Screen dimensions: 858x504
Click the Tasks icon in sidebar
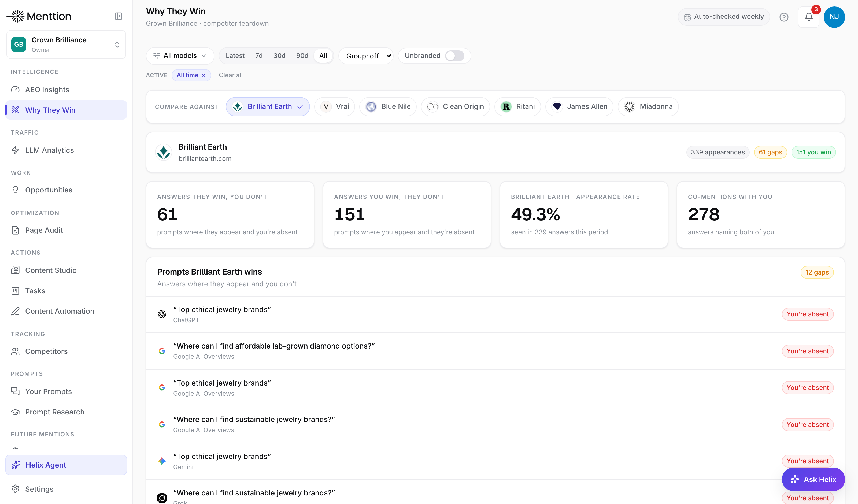tap(15, 291)
